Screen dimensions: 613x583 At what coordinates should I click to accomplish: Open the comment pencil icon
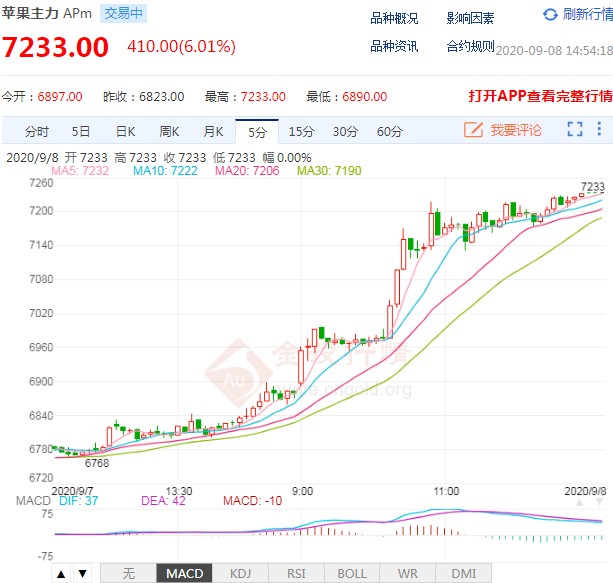(x=473, y=130)
